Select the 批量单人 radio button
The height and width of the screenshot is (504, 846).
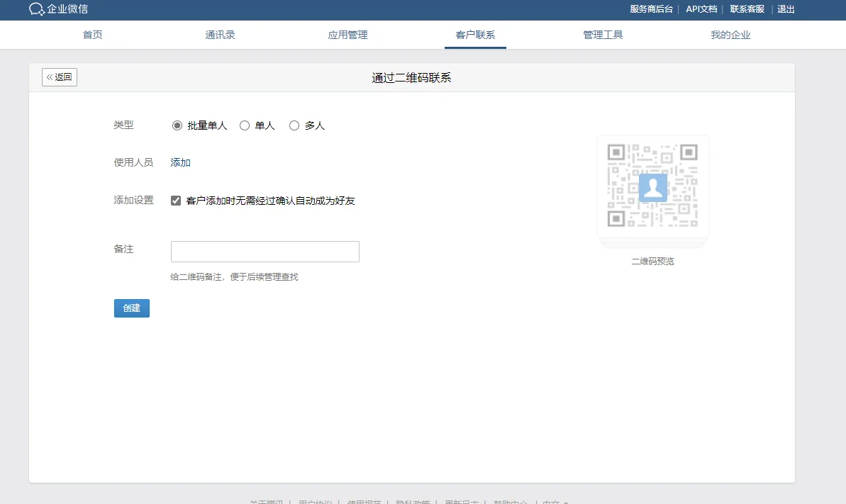pyautogui.click(x=177, y=125)
